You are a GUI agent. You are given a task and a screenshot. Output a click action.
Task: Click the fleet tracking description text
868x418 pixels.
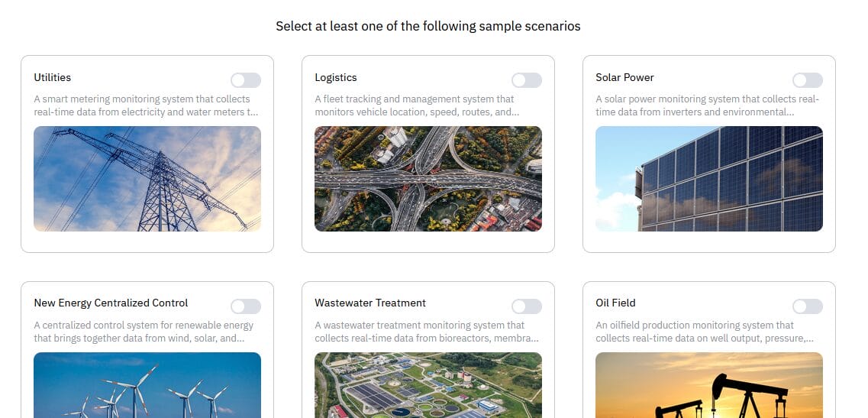pyautogui.click(x=415, y=105)
